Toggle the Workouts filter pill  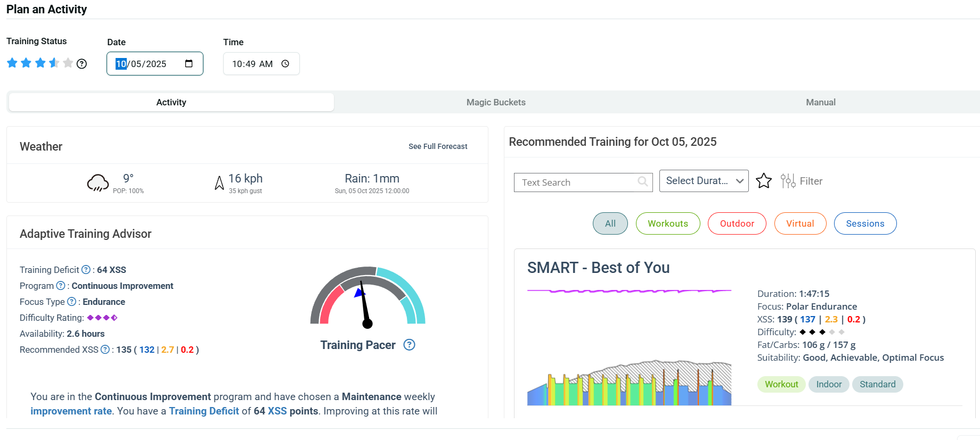pyautogui.click(x=667, y=223)
